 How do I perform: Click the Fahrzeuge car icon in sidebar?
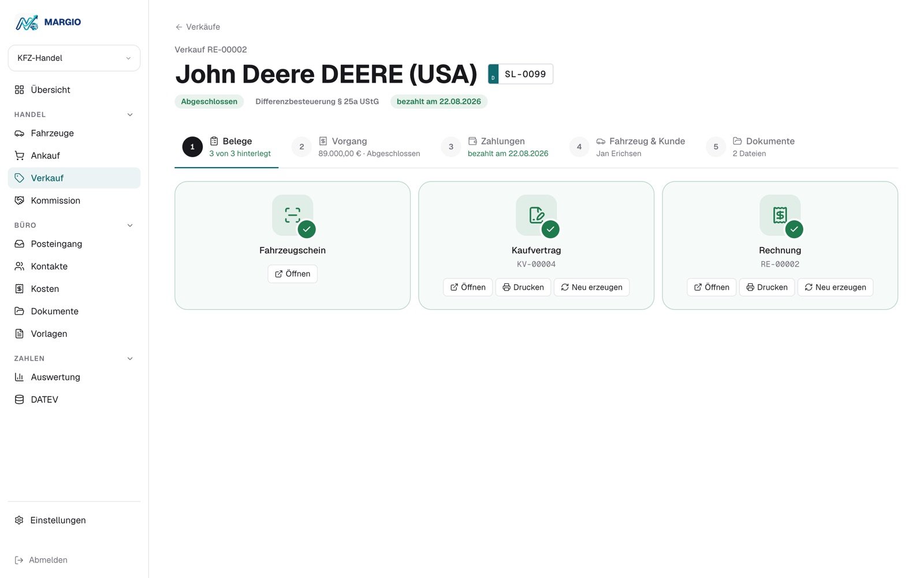[20, 134]
